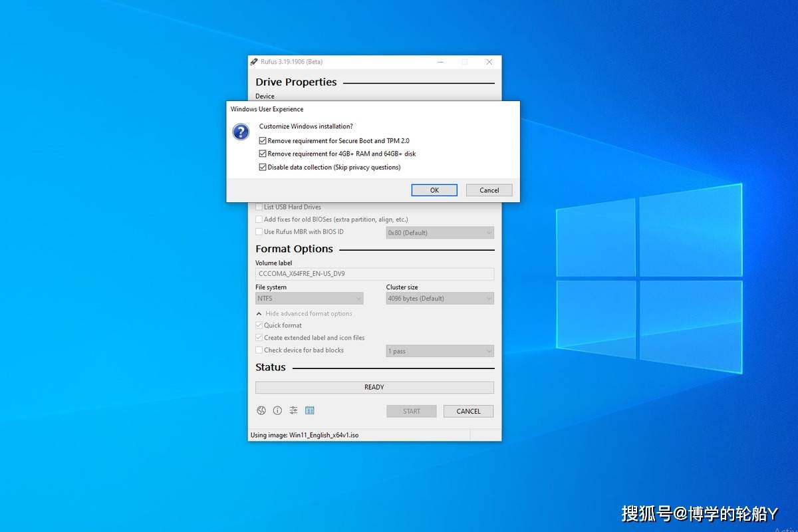Click the 'Status' heading
Image resolution: width=798 pixels, height=532 pixels.
tap(271, 367)
